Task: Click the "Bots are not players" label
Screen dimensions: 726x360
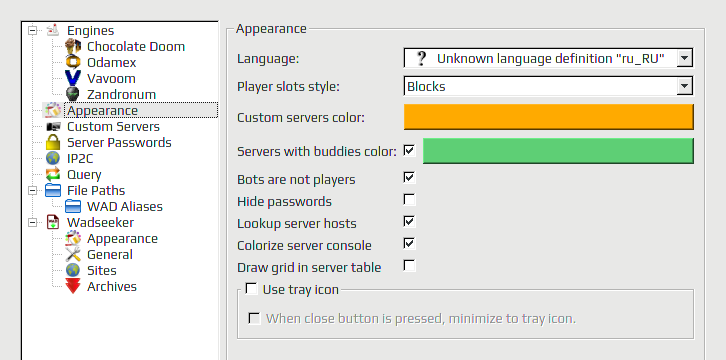Action: click(296, 180)
